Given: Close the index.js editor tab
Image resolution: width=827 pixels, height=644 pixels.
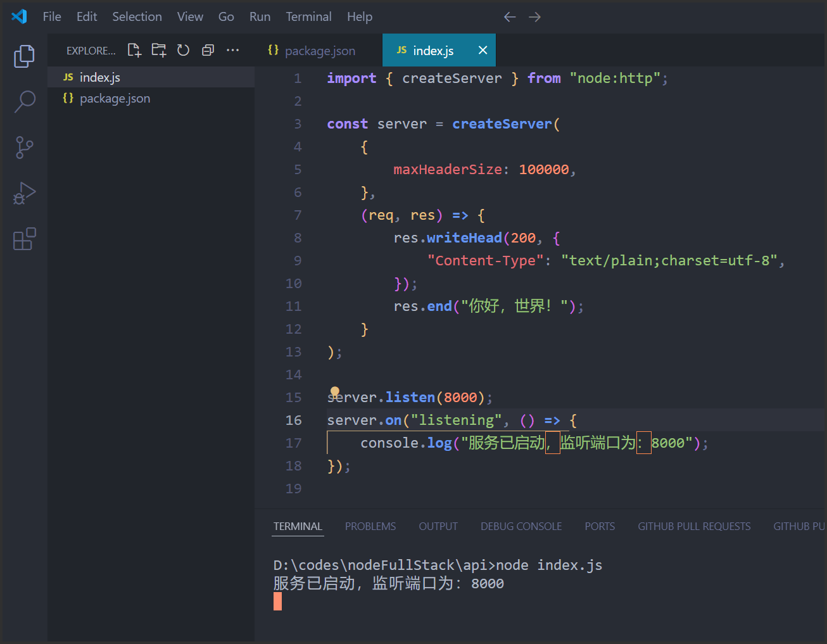Looking at the screenshot, I should tap(483, 50).
